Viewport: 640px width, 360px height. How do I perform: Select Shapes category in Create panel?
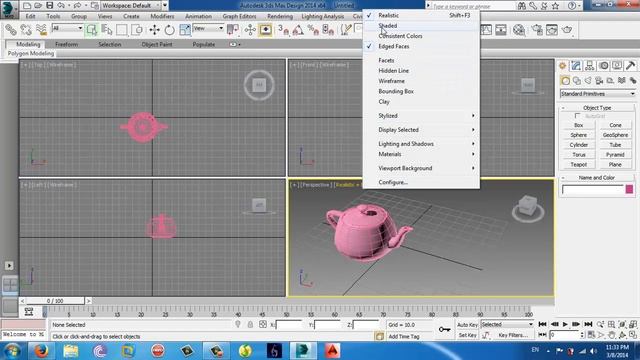(x=577, y=81)
